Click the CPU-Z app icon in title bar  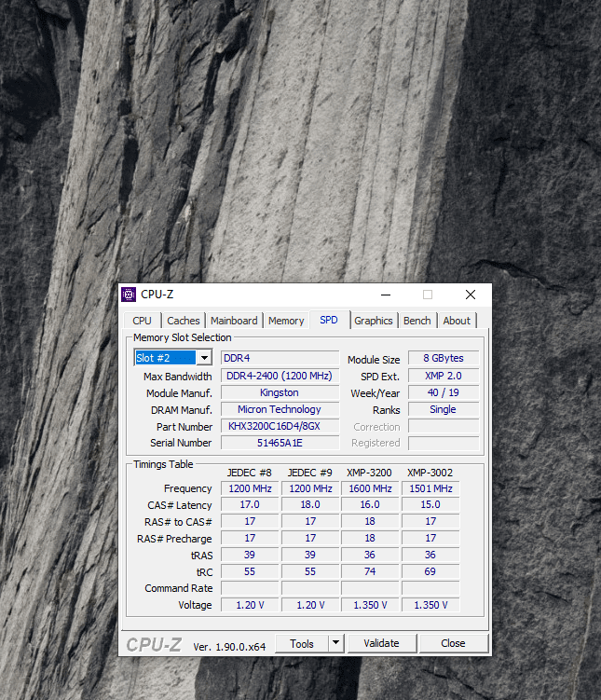click(x=129, y=295)
